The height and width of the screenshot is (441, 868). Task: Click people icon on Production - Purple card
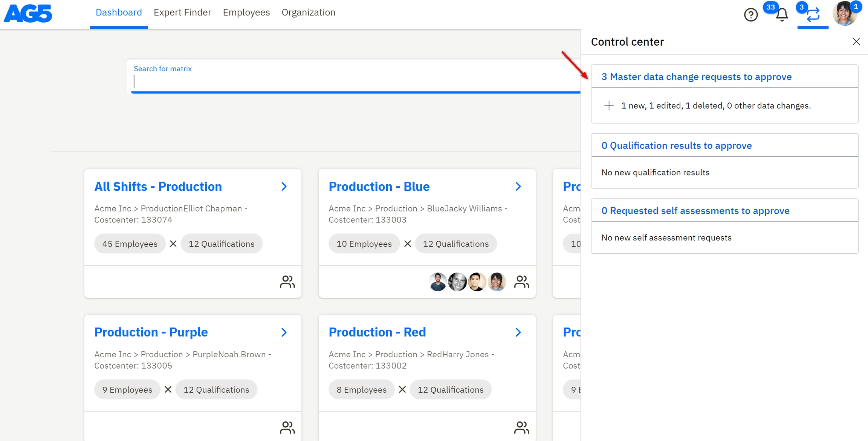point(287,427)
